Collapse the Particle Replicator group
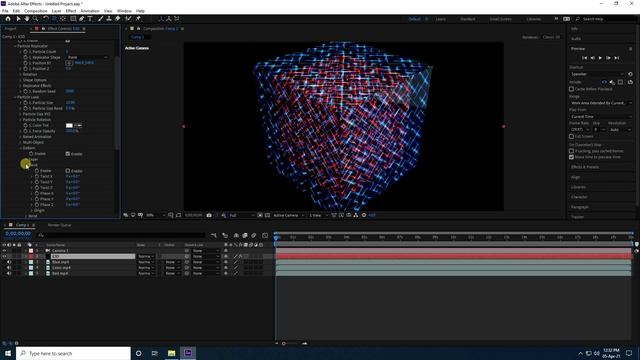Viewport: 640px width, 360px height. 15,46
